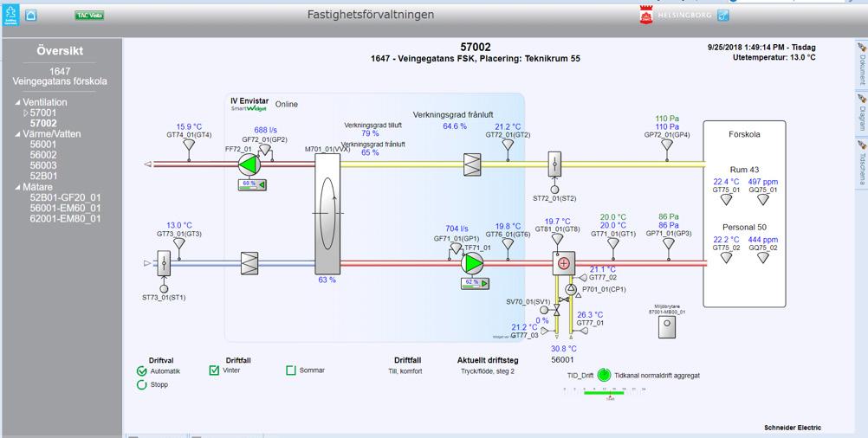Click the time channel schedule bar
The width and height of the screenshot is (868, 438).
tap(604, 393)
